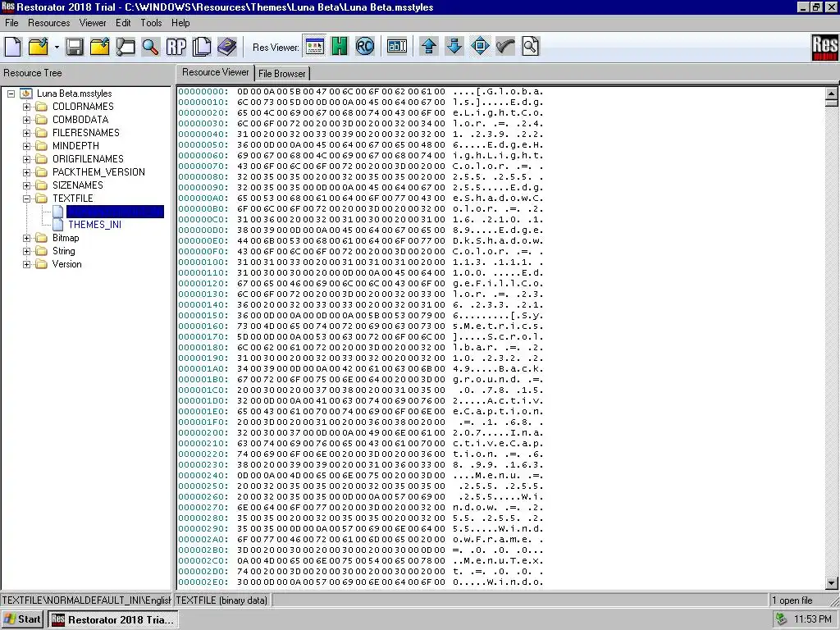Click the Save floppy disk icon
Screen dimensions: 840x630
point(75,47)
